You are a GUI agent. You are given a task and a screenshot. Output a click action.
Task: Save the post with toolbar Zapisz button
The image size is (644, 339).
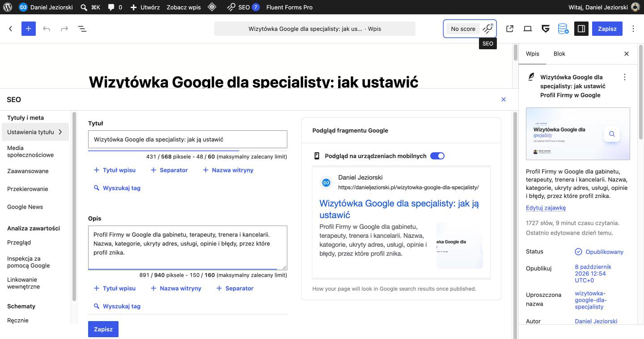607,29
